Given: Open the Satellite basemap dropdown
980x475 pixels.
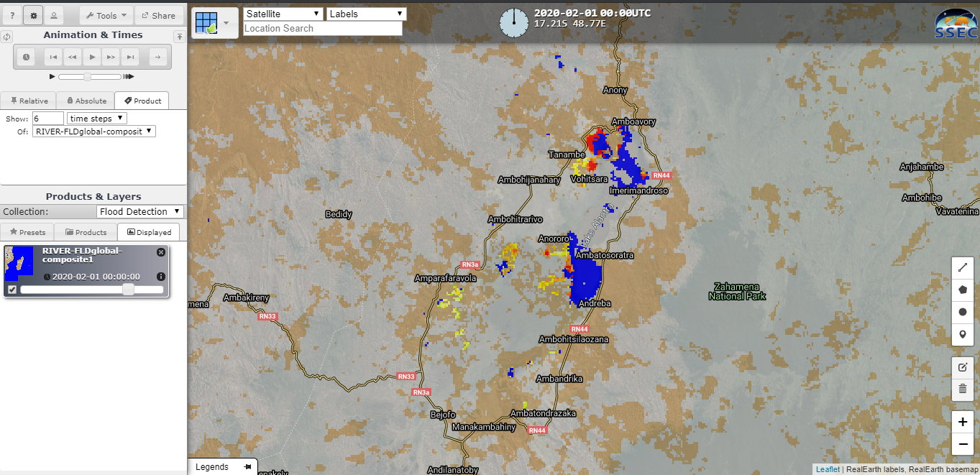Looking at the screenshot, I should click(283, 14).
